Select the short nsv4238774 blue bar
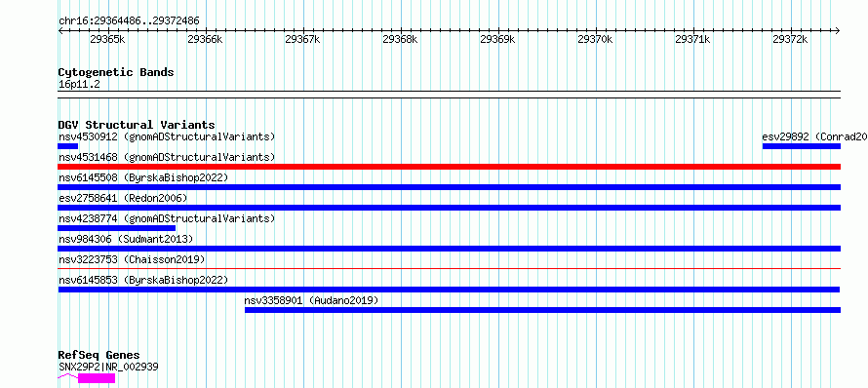 [117, 228]
